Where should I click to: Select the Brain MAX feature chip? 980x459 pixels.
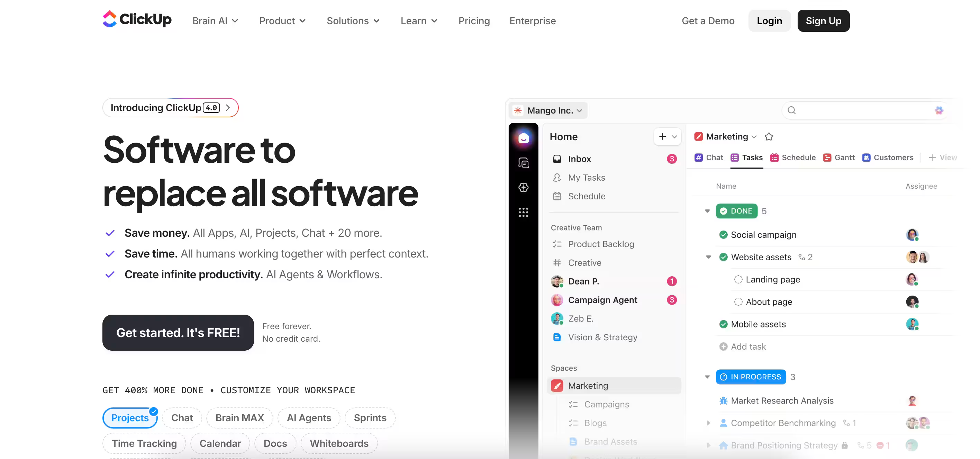click(240, 417)
